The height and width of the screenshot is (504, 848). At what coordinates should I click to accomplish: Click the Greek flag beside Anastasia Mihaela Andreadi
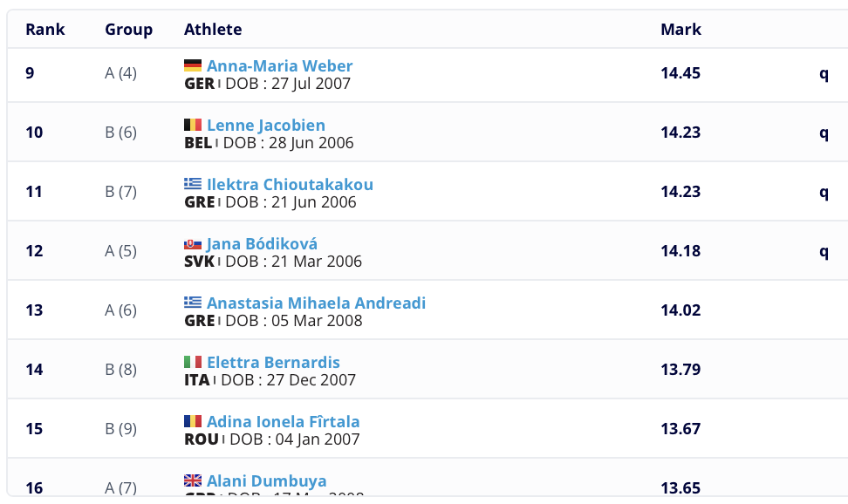point(193,303)
